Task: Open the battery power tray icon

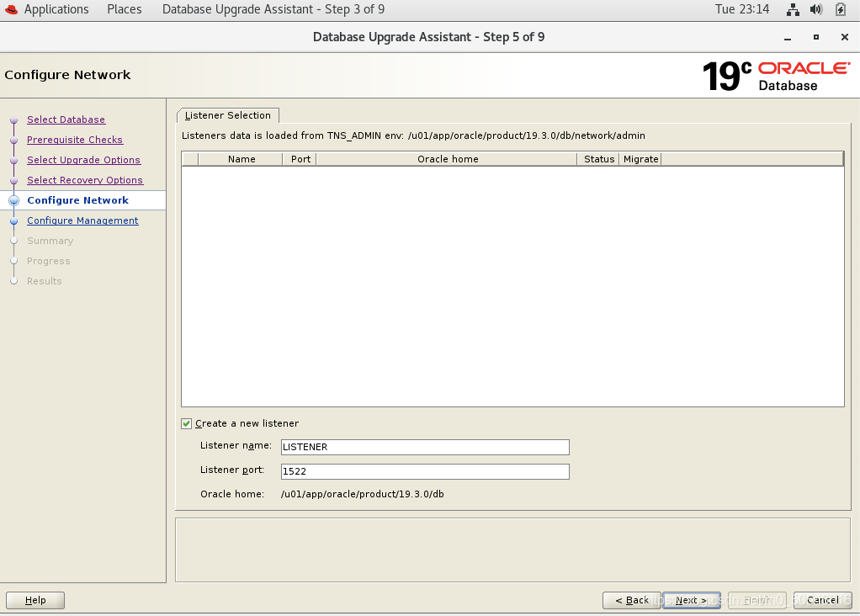Action: tap(841, 9)
